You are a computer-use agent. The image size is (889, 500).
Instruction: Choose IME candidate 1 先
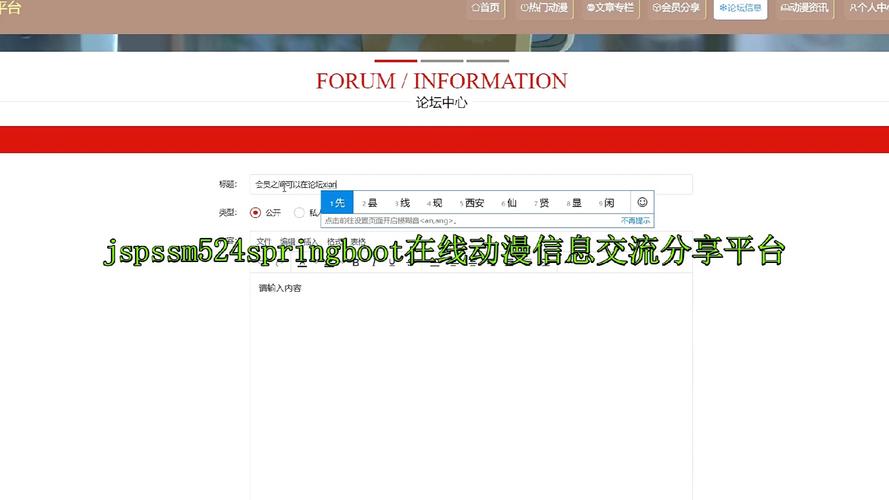click(x=337, y=202)
